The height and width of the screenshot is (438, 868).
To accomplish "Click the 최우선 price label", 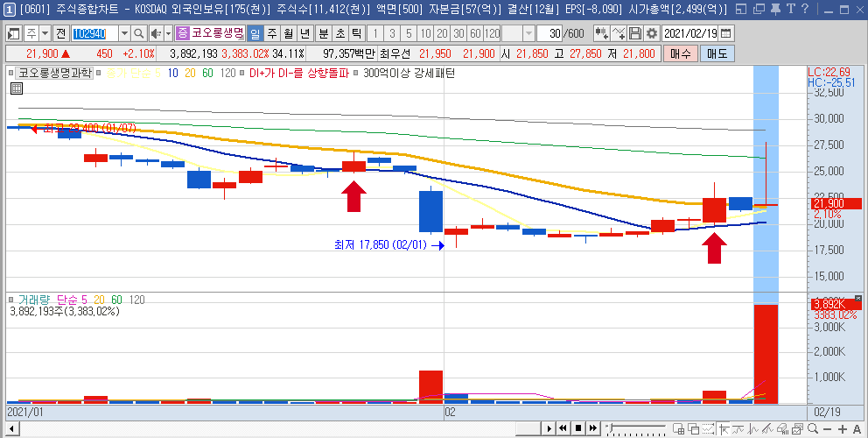I will tap(395, 53).
